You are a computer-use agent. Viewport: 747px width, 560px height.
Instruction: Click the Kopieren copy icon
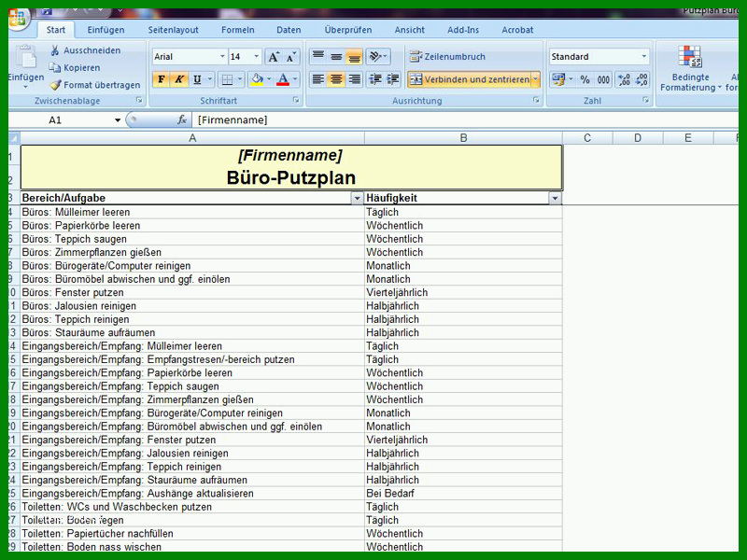pyautogui.click(x=55, y=67)
